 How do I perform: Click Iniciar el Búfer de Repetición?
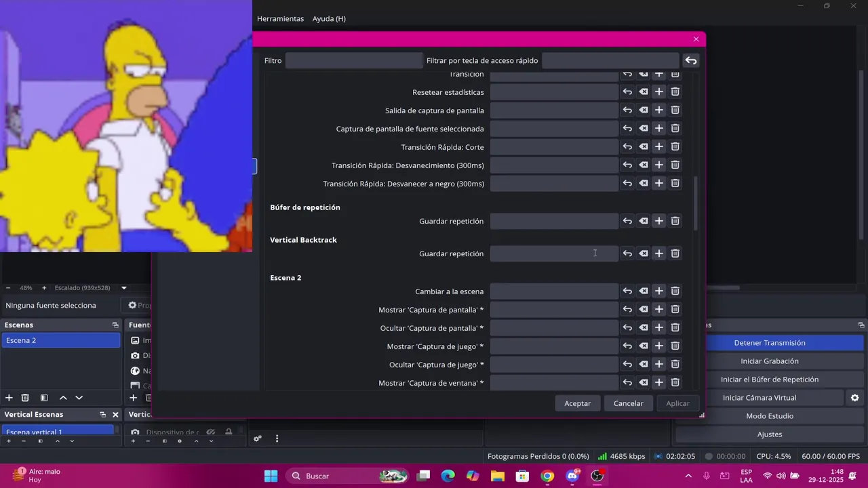[770, 380]
